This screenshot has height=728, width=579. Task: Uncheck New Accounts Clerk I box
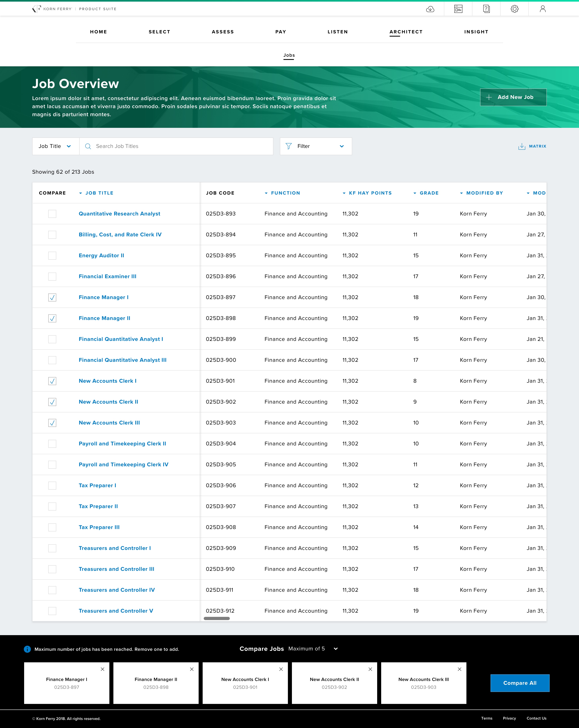coord(52,381)
